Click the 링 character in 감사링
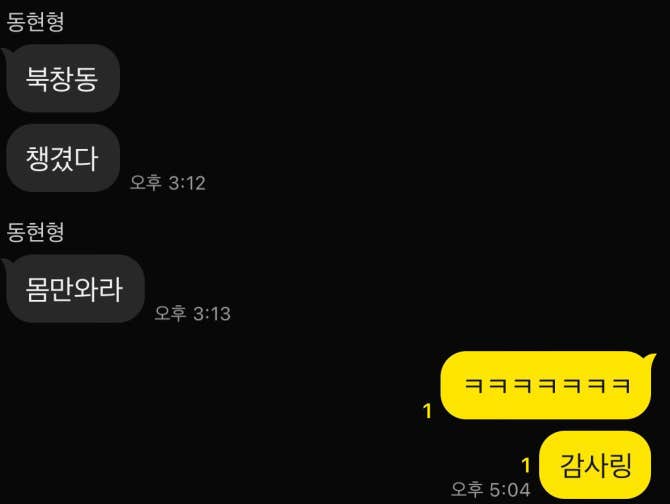The image size is (670, 504). click(x=620, y=465)
